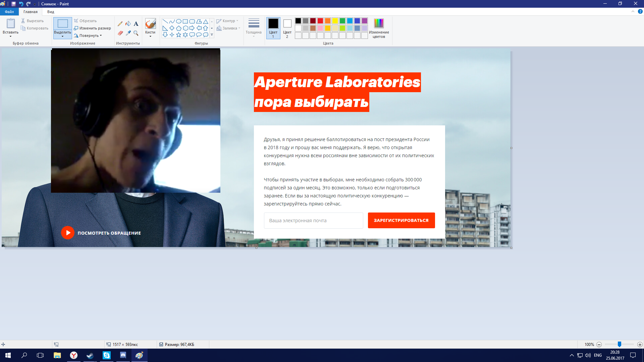
Task: Select the Pencil tool
Action: (x=120, y=24)
